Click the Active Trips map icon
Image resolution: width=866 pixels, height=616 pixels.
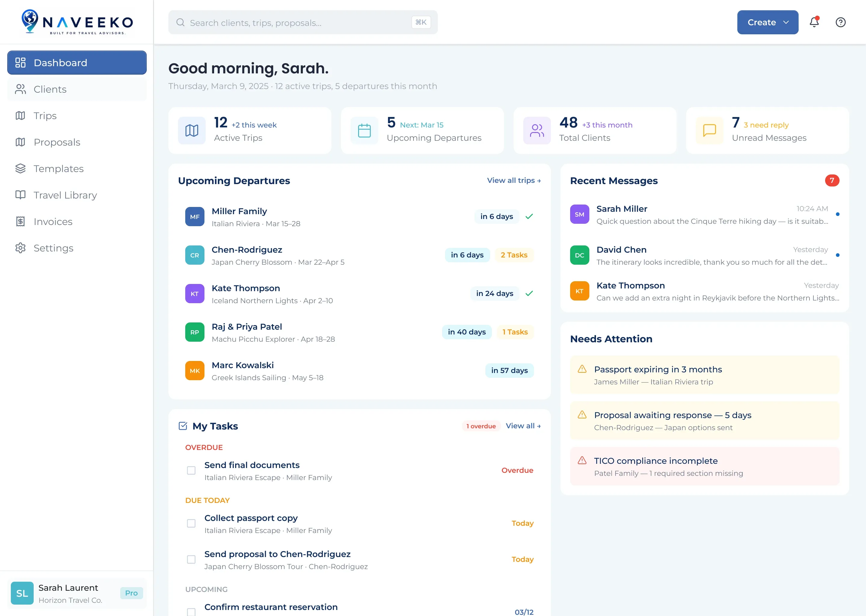tap(192, 131)
